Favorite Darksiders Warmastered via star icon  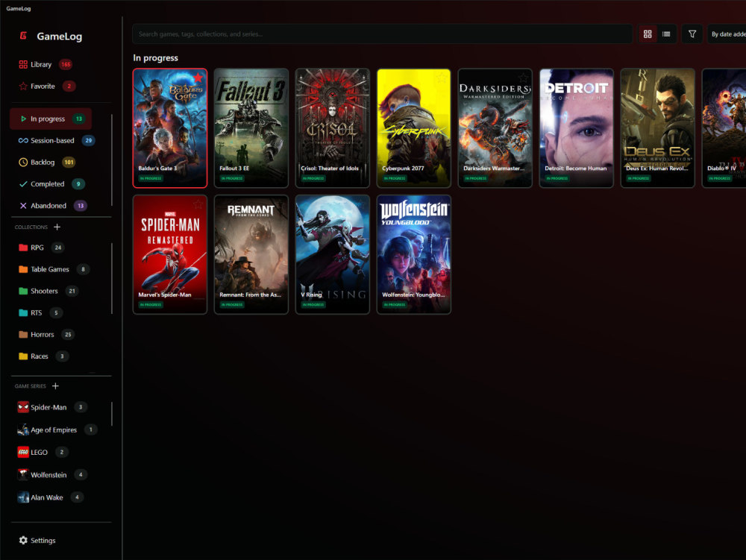click(524, 77)
